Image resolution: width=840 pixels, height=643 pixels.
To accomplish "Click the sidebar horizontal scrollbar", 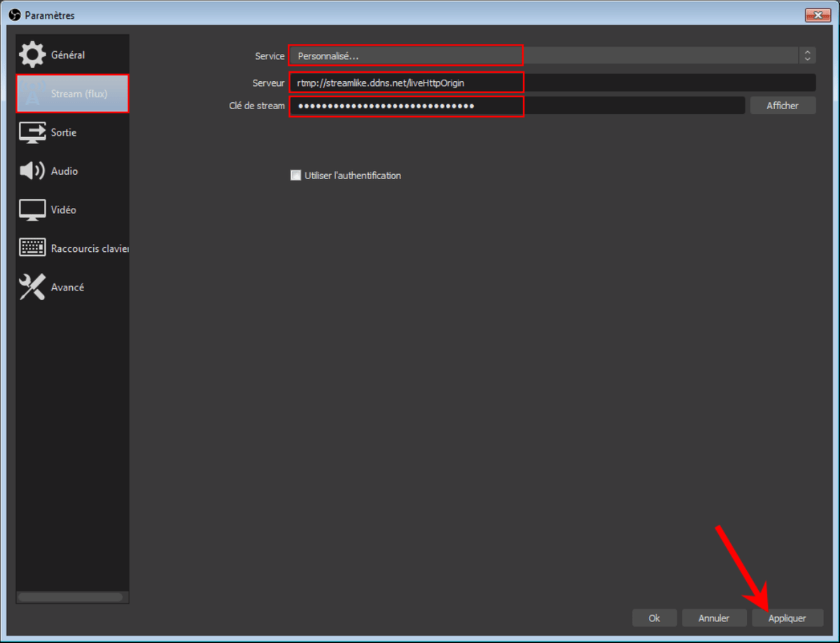I will point(70,598).
